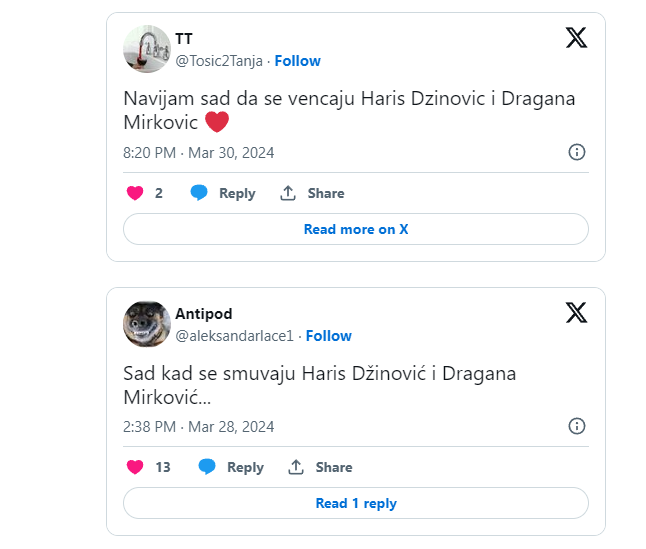Open the 8:20 PM · Mar 30, 2024 timestamp
Image resolution: width=646 pixels, height=549 pixels.
click(x=199, y=153)
